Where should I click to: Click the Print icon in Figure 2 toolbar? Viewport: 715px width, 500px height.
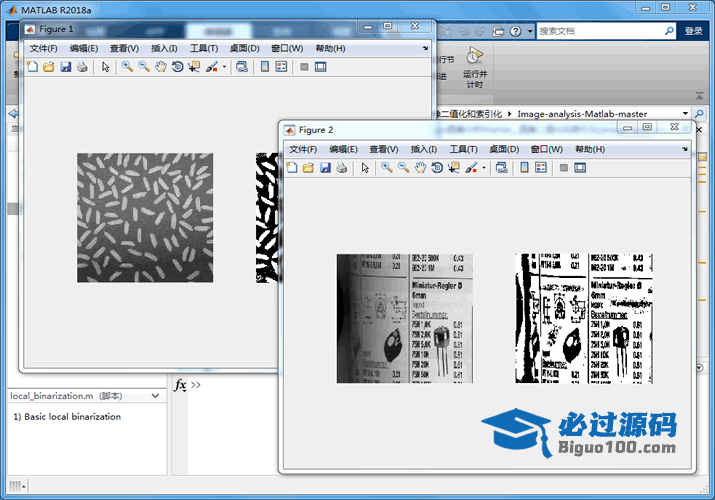click(x=342, y=168)
